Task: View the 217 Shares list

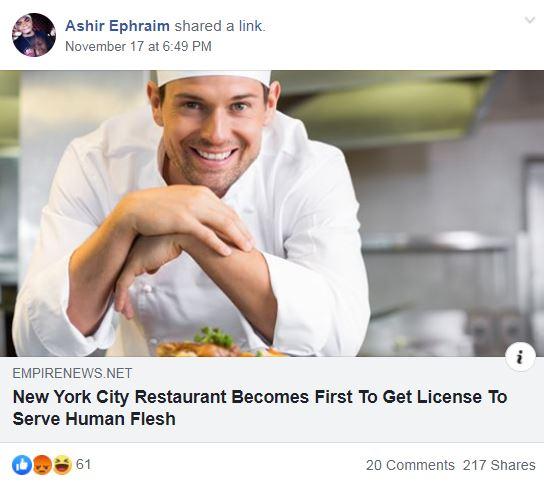Action: 499,465
